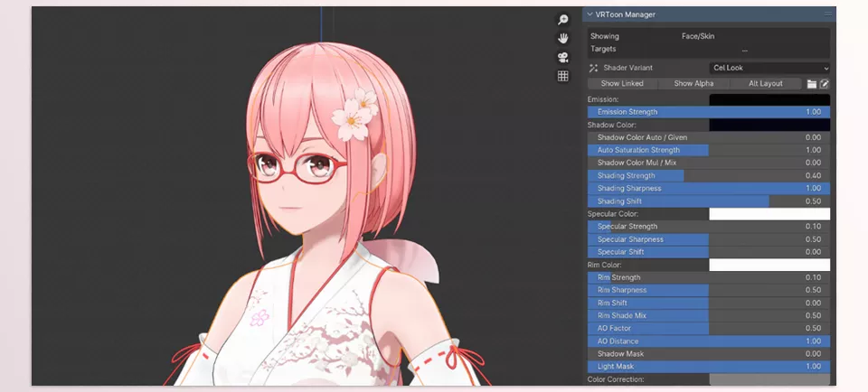Click the AO Distance slider
Viewport: 868px width, 392px height.
click(x=709, y=341)
